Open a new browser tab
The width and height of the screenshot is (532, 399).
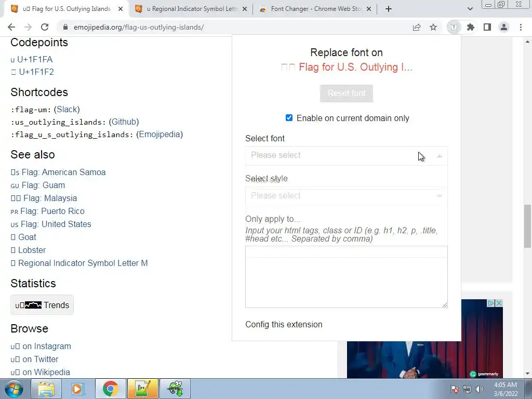pyautogui.click(x=389, y=9)
